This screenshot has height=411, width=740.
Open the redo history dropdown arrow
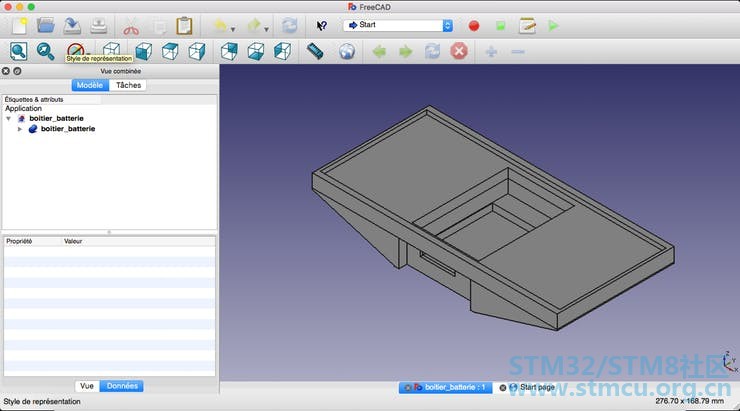click(x=266, y=29)
